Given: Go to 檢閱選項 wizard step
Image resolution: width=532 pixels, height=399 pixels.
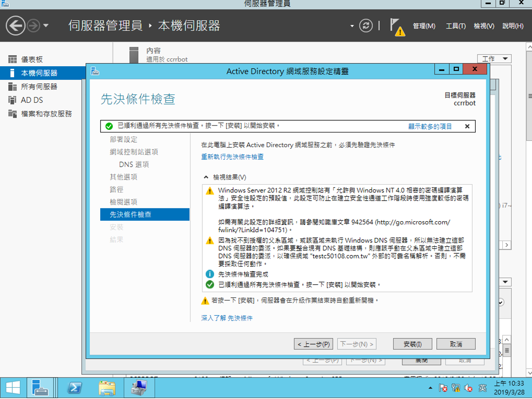Looking at the screenshot, I should point(123,202).
